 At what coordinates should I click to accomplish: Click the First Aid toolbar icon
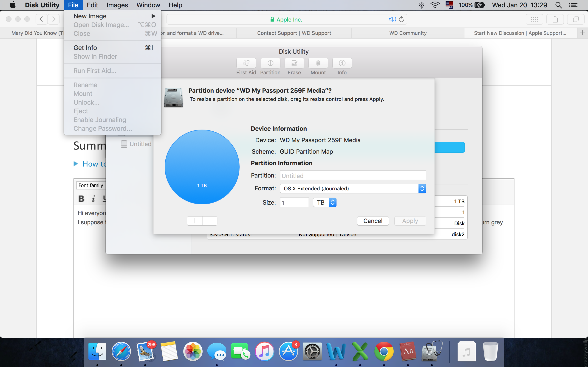click(x=246, y=63)
